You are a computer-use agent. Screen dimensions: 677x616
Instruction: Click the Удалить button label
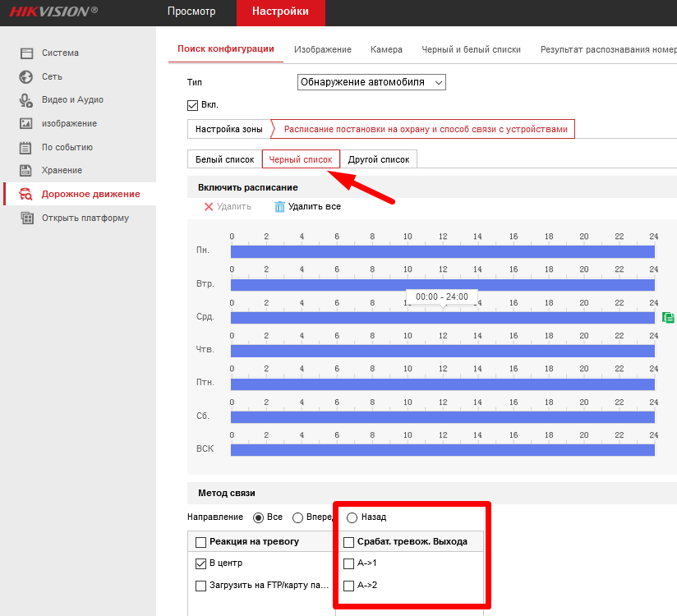coord(233,207)
